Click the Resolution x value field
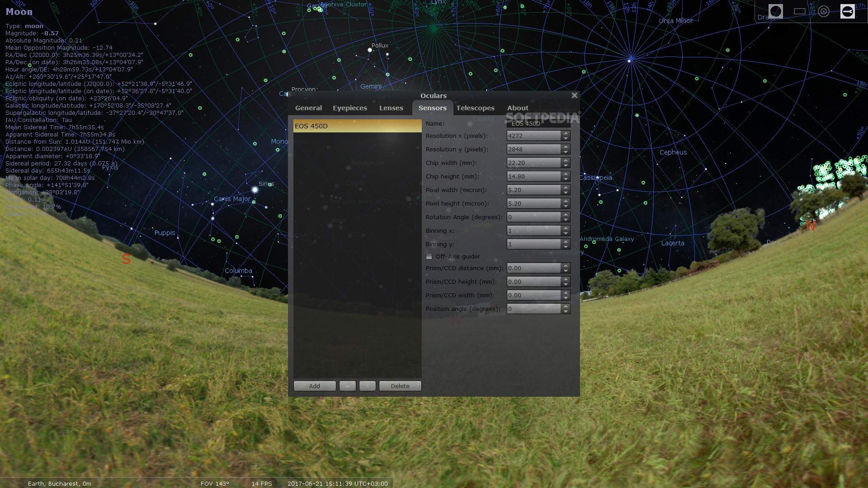868x488 pixels. click(534, 136)
